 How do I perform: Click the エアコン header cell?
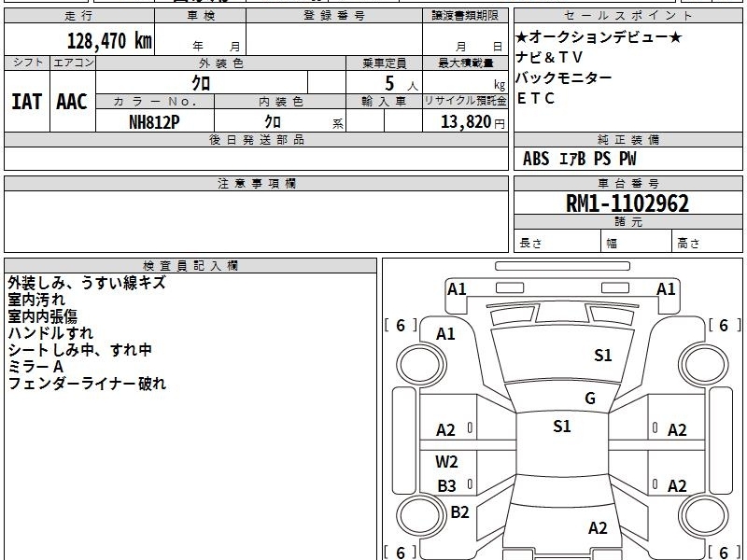(x=73, y=63)
